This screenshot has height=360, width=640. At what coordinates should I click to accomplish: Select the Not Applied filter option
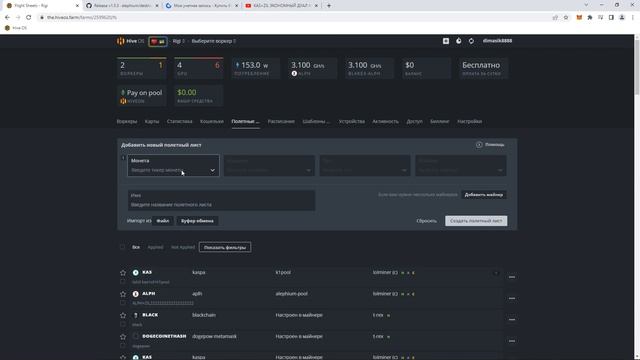[183, 247]
